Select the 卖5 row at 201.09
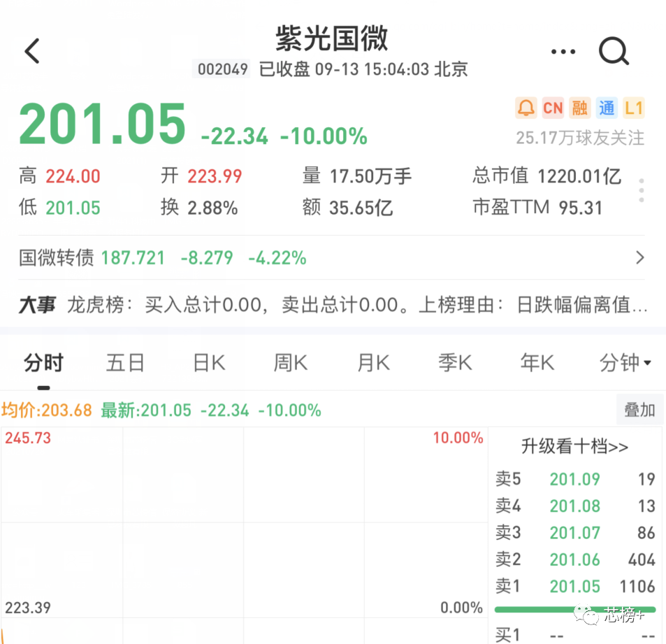The width and height of the screenshot is (666, 644). (575, 479)
